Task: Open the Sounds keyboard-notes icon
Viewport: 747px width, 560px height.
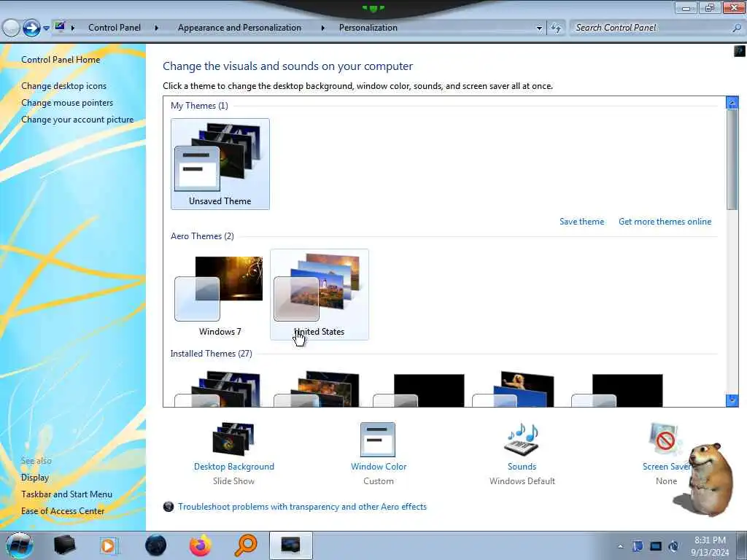Action: [x=522, y=439]
